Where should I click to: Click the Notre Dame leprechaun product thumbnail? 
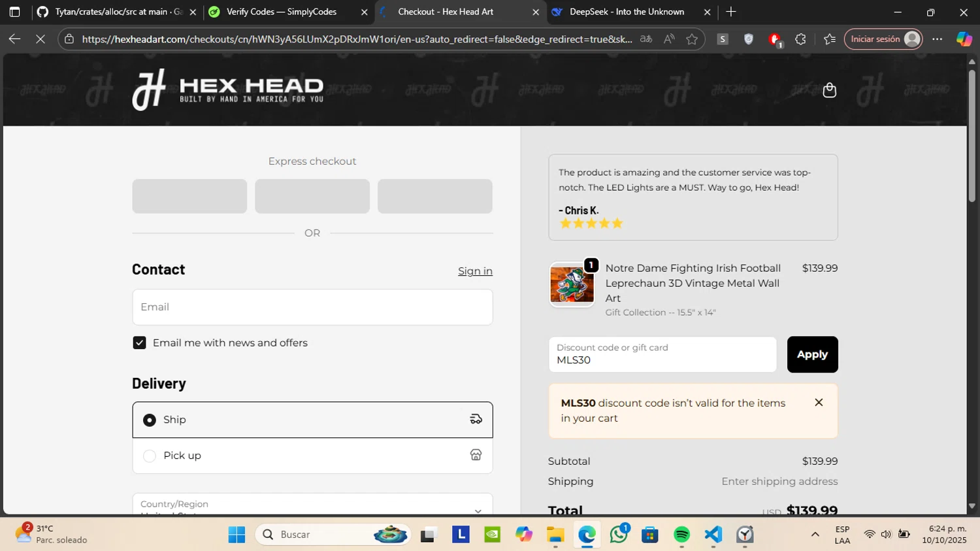[x=572, y=284]
